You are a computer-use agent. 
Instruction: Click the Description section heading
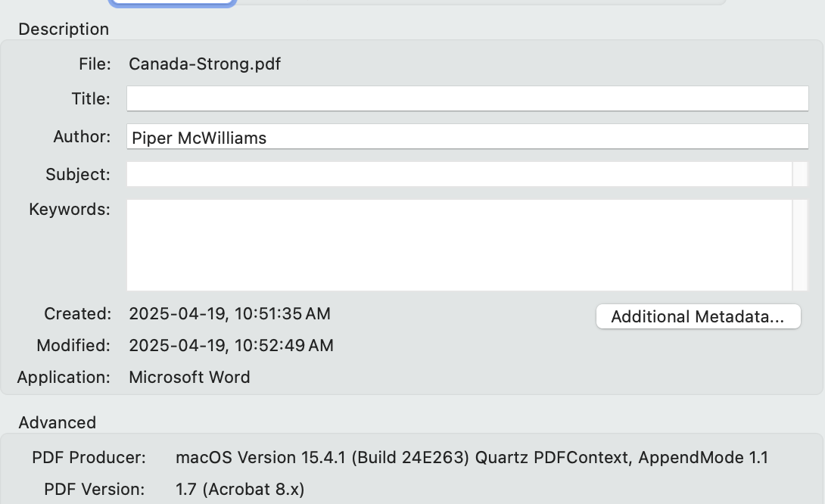[64, 29]
